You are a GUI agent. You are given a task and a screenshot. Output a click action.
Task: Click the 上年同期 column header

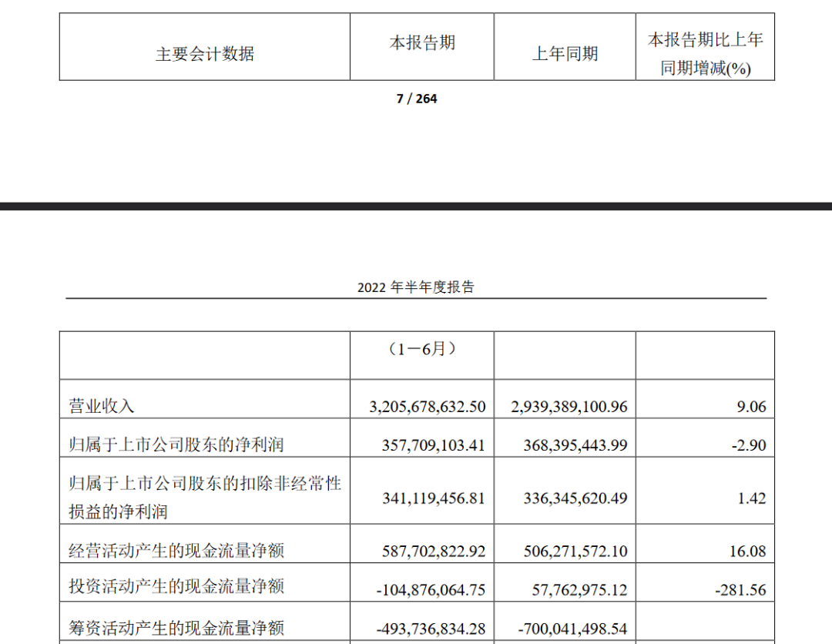click(565, 54)
